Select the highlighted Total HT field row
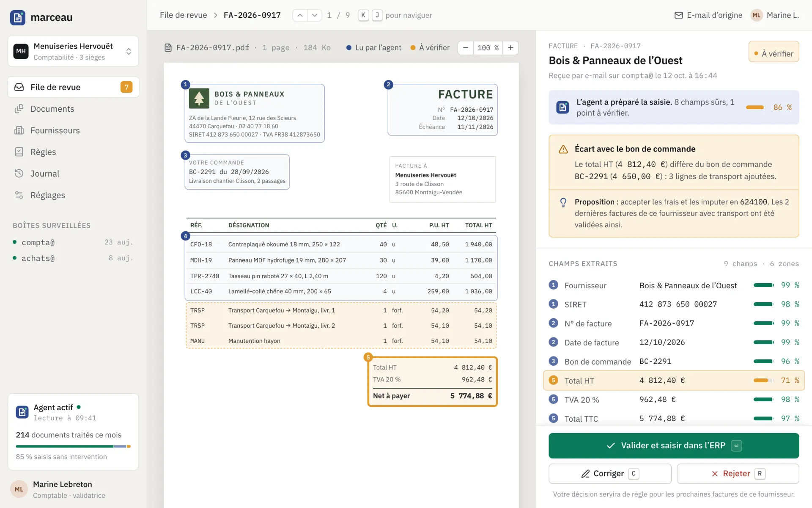812x508 pixels. click(674, 381)
